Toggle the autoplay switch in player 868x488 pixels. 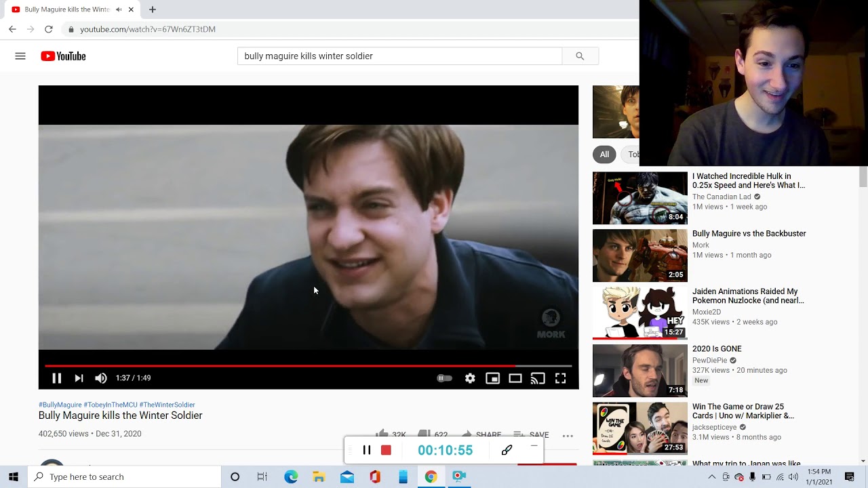[444, 378]
